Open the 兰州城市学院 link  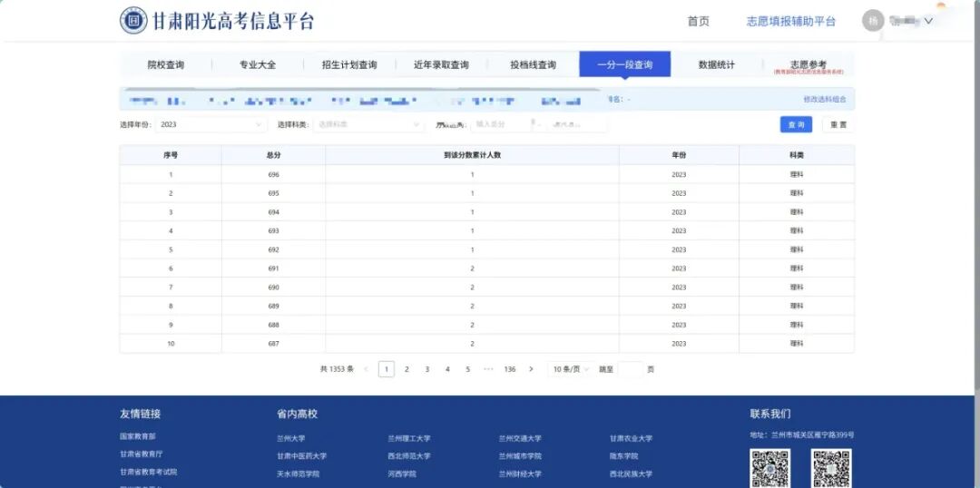coord(520,456)
